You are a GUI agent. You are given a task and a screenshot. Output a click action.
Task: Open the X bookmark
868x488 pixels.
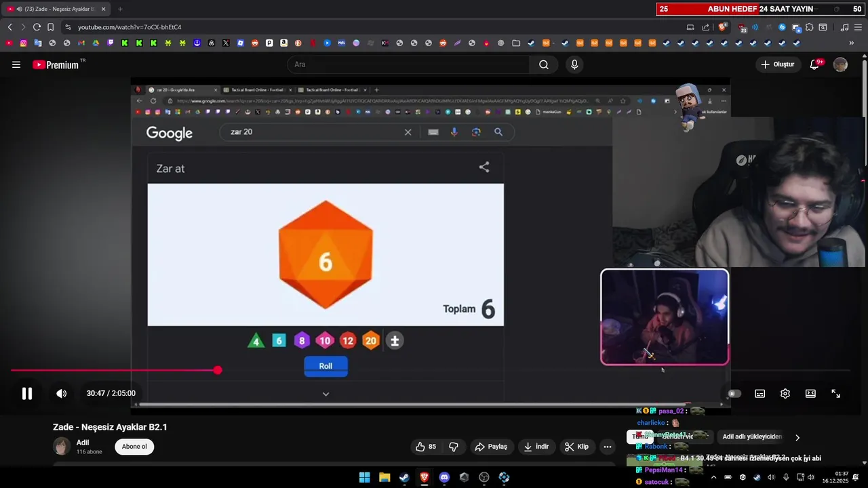226,43
